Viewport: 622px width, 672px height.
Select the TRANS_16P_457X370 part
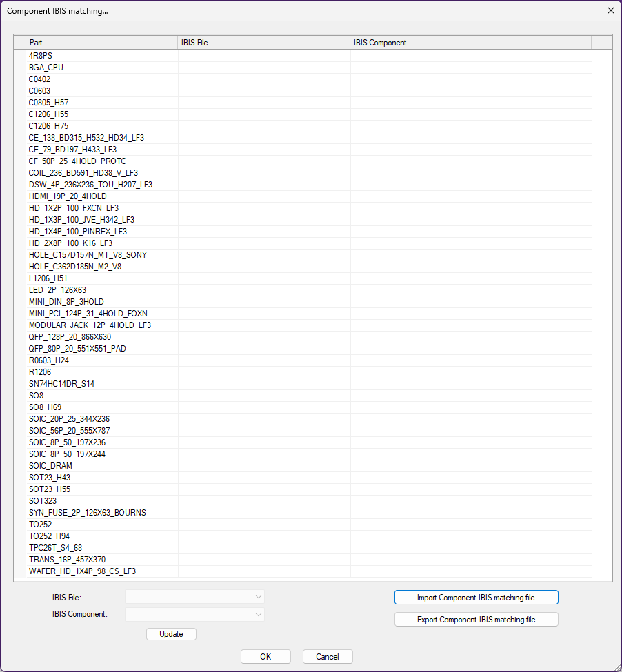point(67,559)
